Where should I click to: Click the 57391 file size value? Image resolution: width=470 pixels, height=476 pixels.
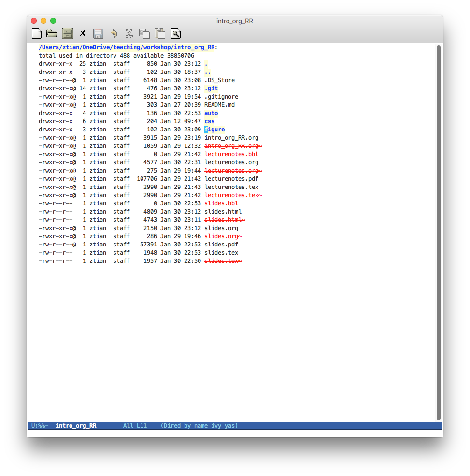148,244
